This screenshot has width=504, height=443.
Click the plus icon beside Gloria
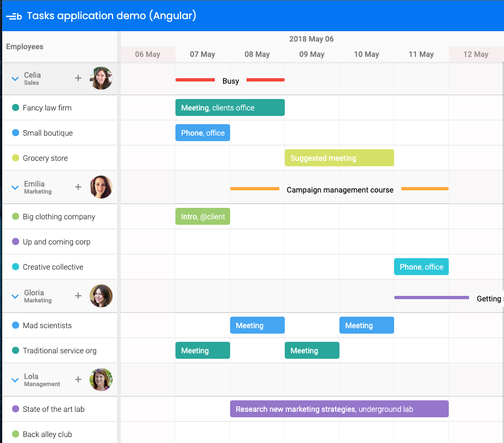[78, 296]
